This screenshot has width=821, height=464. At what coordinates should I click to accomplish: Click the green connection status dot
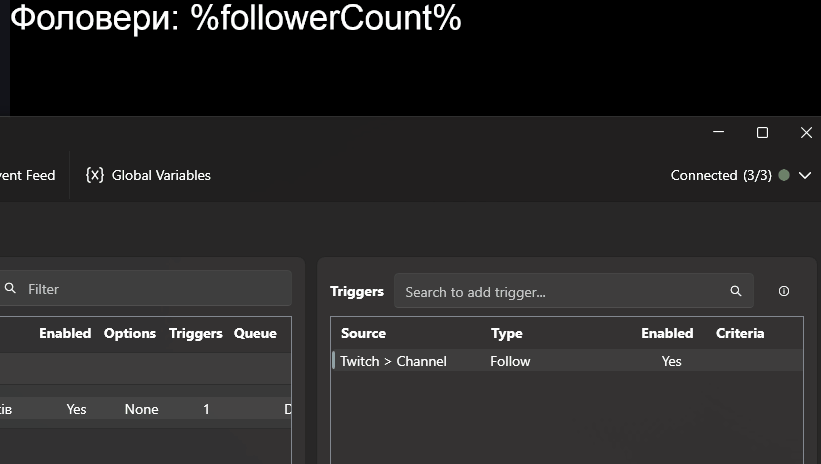click(784, 175)
